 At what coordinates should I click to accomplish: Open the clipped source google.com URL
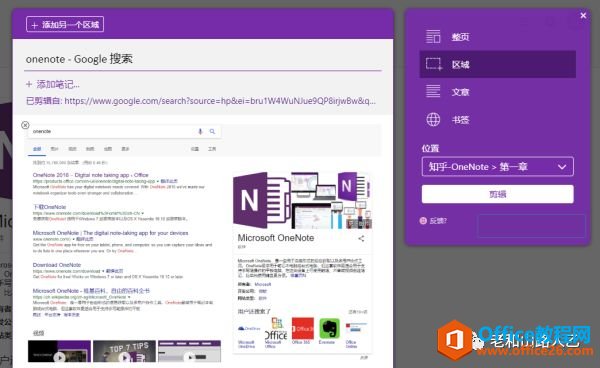coord(220,101)
